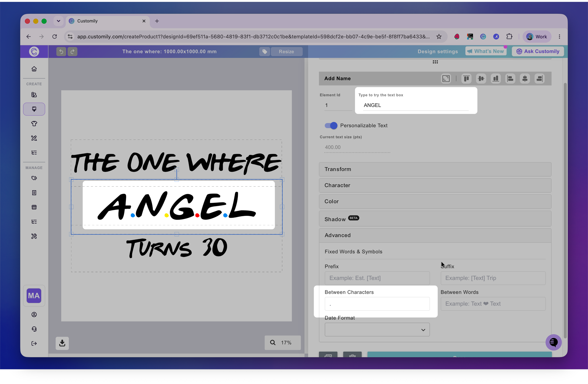
Task: Click the trash delete button at panel bottom
Action: pyautogui.click(x=352, y=355)
